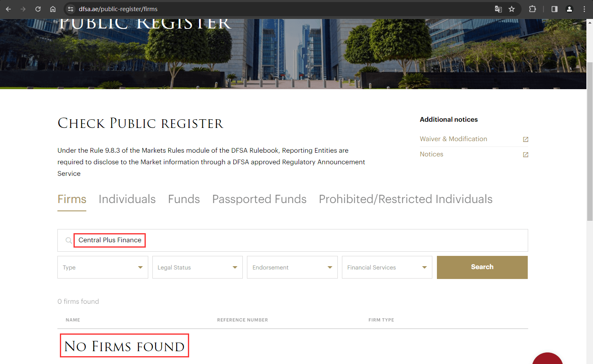Image resolution: width=593 pixels, height=364 pixels.
Task: Click the page vertical scrollbar thumb
Action: pyautogui.click(x=590, y=141)
